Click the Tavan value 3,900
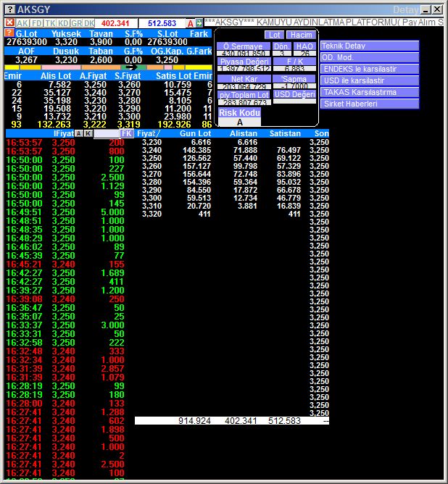This screenshot has width=448, height=484. coord(101,42)
